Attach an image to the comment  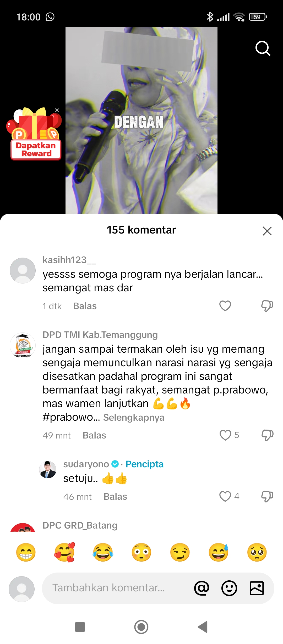[x=257, y=588]
